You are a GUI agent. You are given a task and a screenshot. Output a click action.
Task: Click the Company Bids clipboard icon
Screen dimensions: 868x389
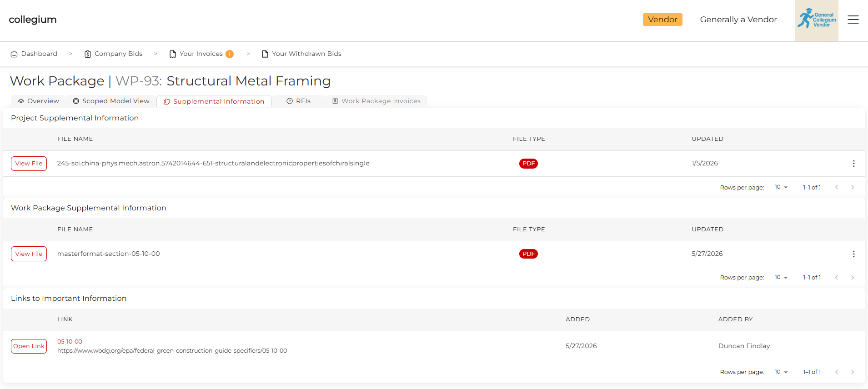[x=88, y=54]
